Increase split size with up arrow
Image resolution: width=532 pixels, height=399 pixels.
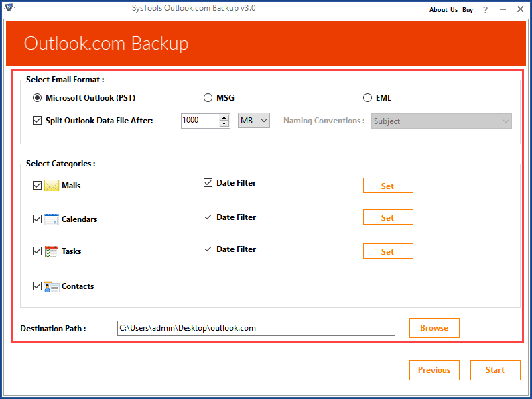tap(224, 117)
